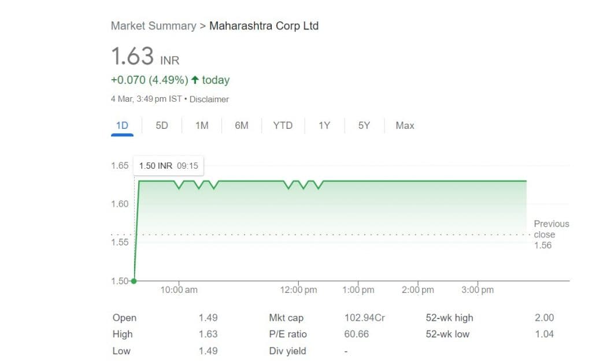Select the 6M tab

(242, 125)
